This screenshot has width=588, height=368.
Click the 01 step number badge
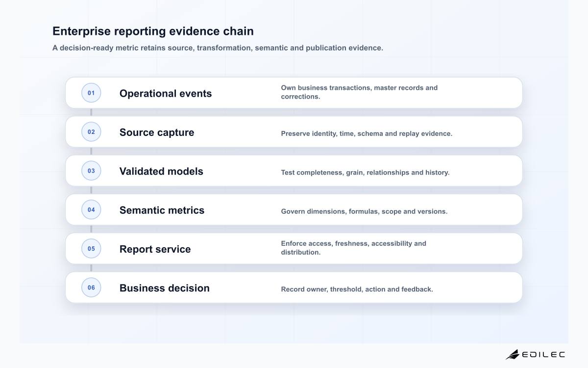pyautogui.click(x=91, y=93)
